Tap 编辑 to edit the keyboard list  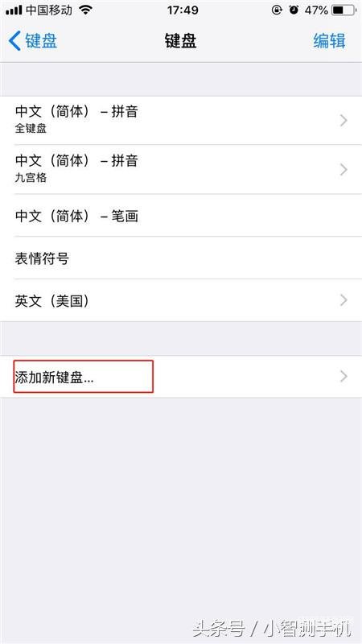(329, 41)
